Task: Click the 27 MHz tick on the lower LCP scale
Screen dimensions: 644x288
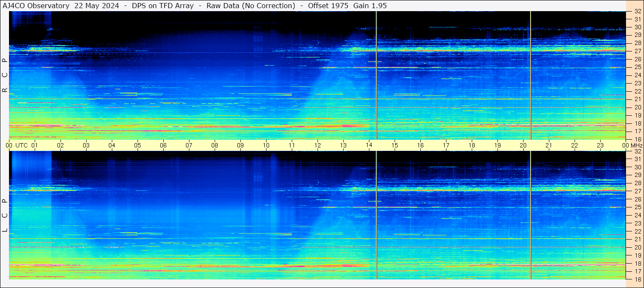Action: pyautogui.click(x=637, y=192)
